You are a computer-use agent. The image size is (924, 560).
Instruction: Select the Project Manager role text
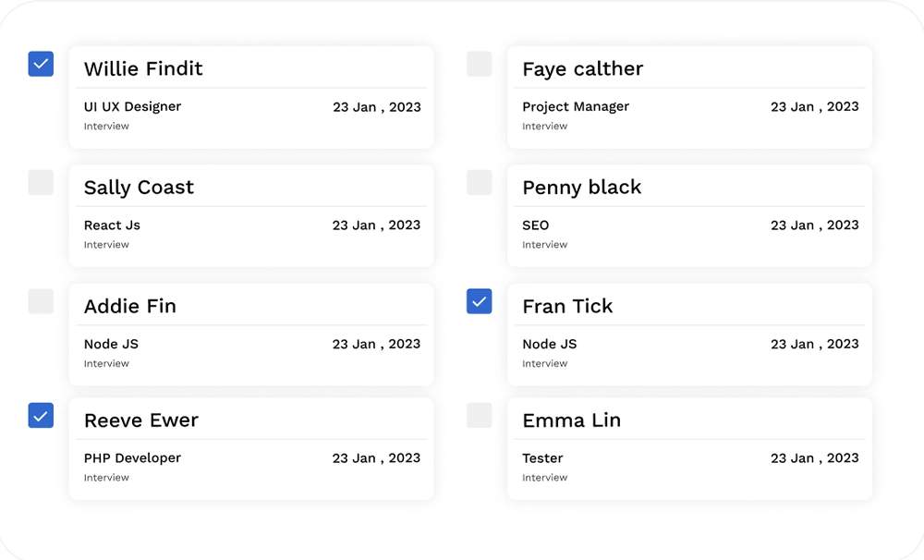pos(575,106)
